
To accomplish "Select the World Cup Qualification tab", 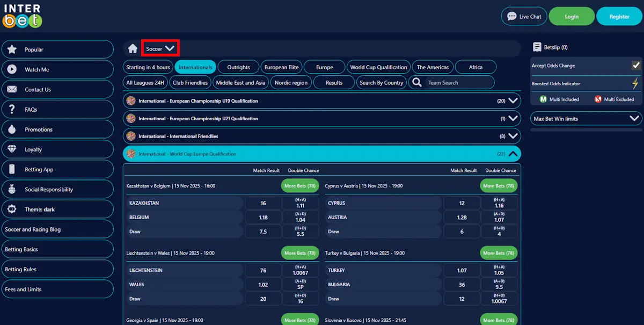I will click(379, 67).
